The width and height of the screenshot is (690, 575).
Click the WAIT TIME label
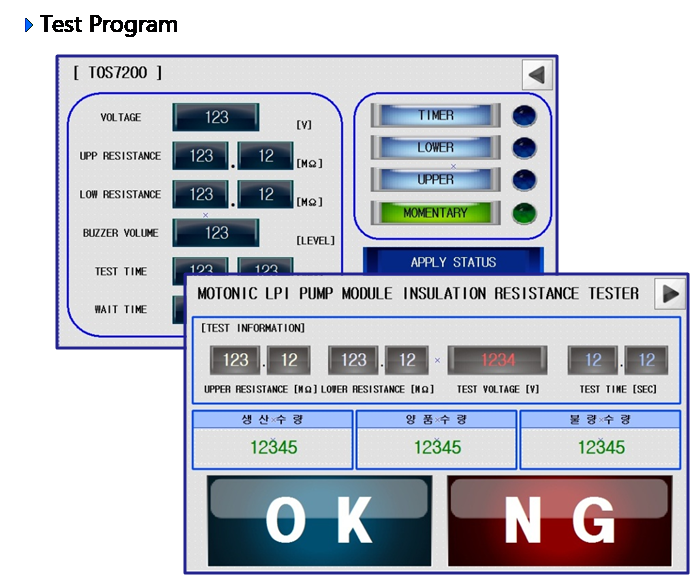(x=121, y=309)
